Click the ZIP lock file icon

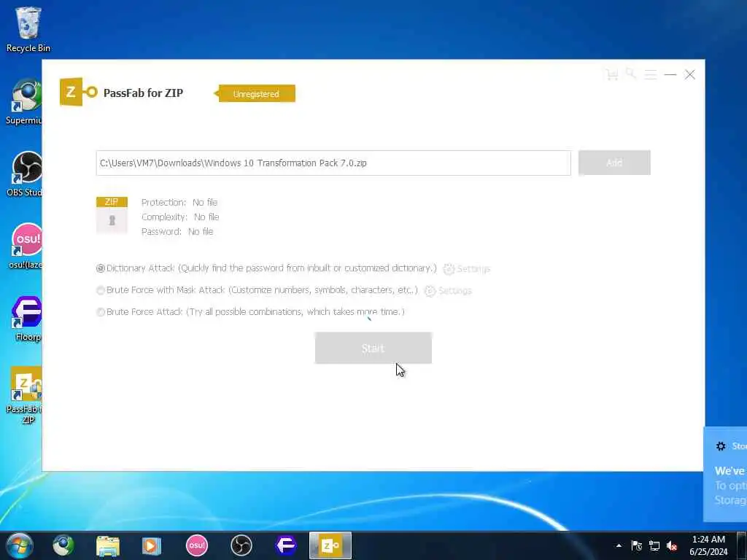pos(112,215)
